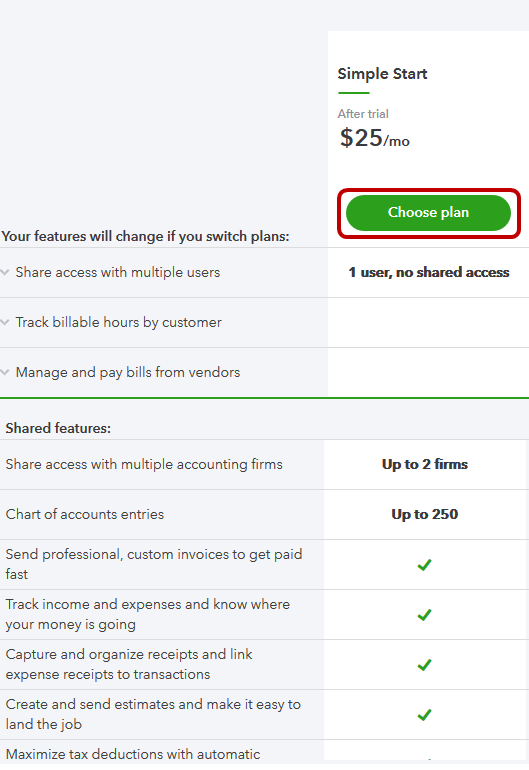Viewport: 529px width, 770px height.
Task: Click the Shared features section heading
Action: point(58,428)
